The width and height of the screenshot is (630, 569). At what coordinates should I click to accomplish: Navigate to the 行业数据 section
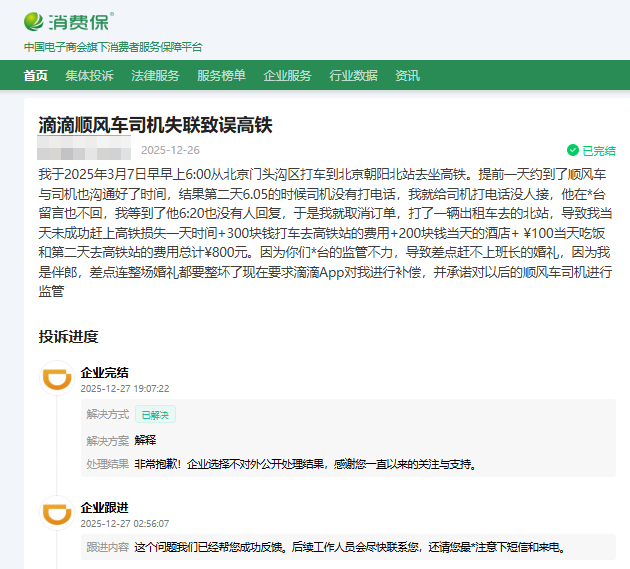tap(353, 76)
